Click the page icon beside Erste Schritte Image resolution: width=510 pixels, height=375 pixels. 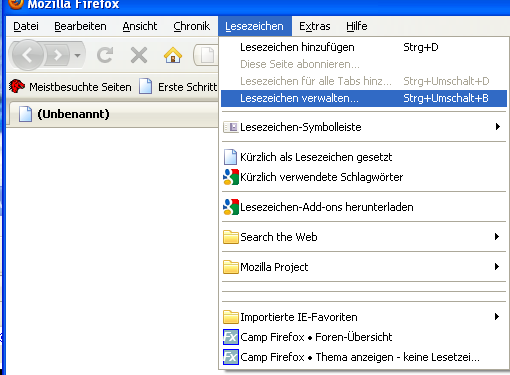click(x=145, y=86)
